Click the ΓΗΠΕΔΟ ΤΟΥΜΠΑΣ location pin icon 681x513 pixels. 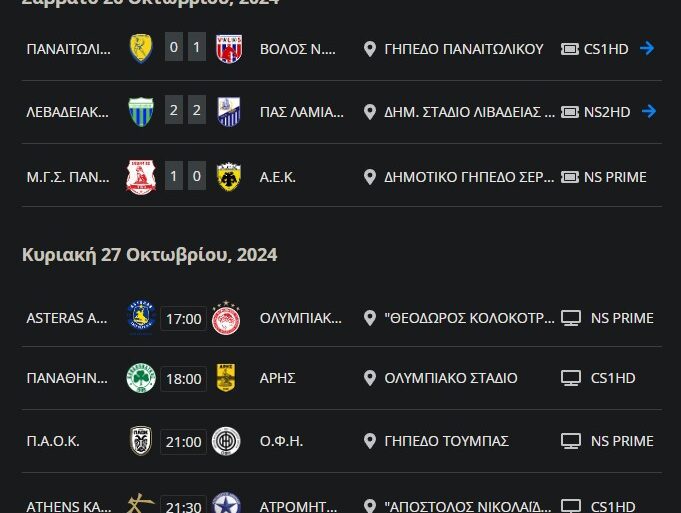coord(370,441)
